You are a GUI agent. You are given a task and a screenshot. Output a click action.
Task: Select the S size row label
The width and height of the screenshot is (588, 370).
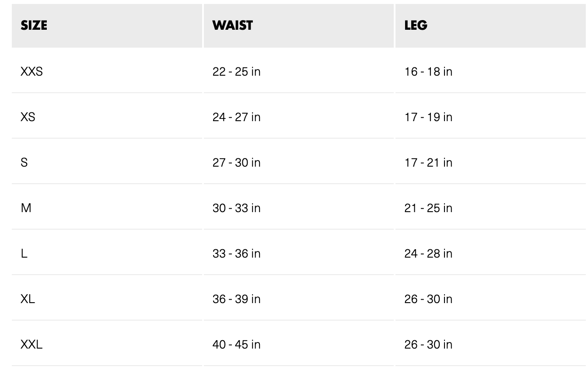click(x=24, y=162)
